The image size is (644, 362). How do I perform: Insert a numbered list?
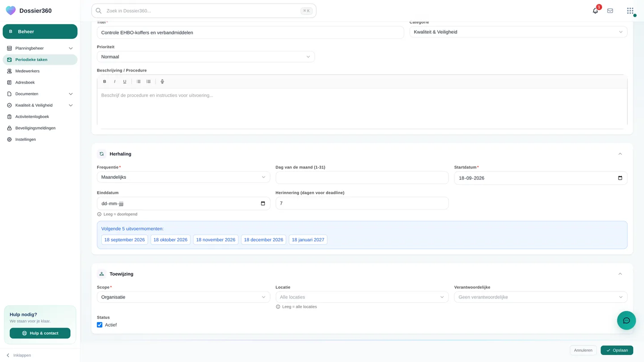click(x=148, y=81)
